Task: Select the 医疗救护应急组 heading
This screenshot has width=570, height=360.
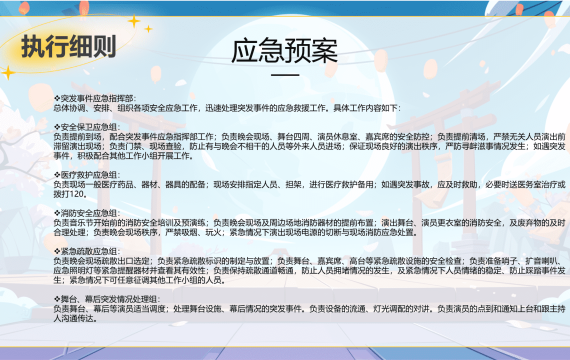Action: [x=87, y=175]
